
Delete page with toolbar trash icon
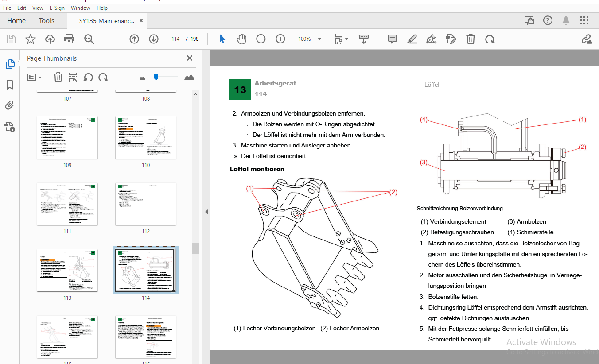(x=471, y=39)
